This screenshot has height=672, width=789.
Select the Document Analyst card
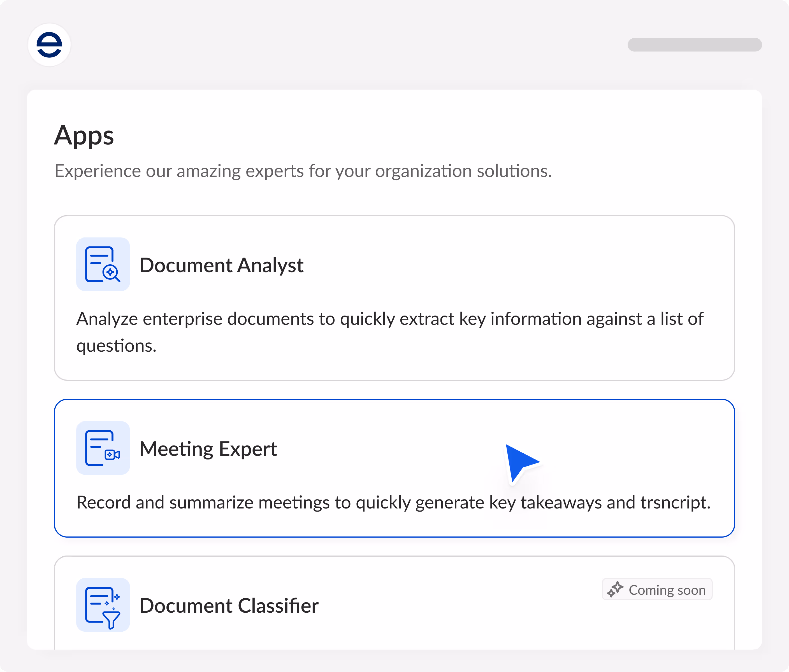495,266
